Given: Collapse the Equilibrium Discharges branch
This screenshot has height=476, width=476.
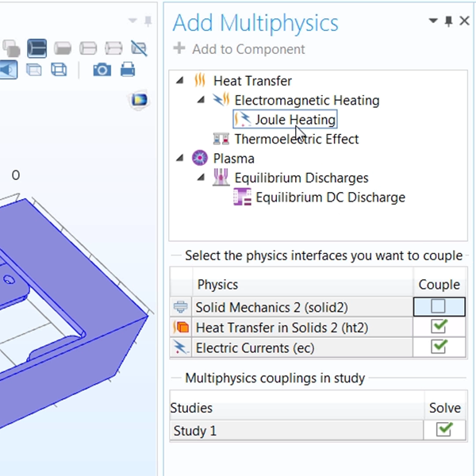Looking at the screenshot, I should click(200, 178).
